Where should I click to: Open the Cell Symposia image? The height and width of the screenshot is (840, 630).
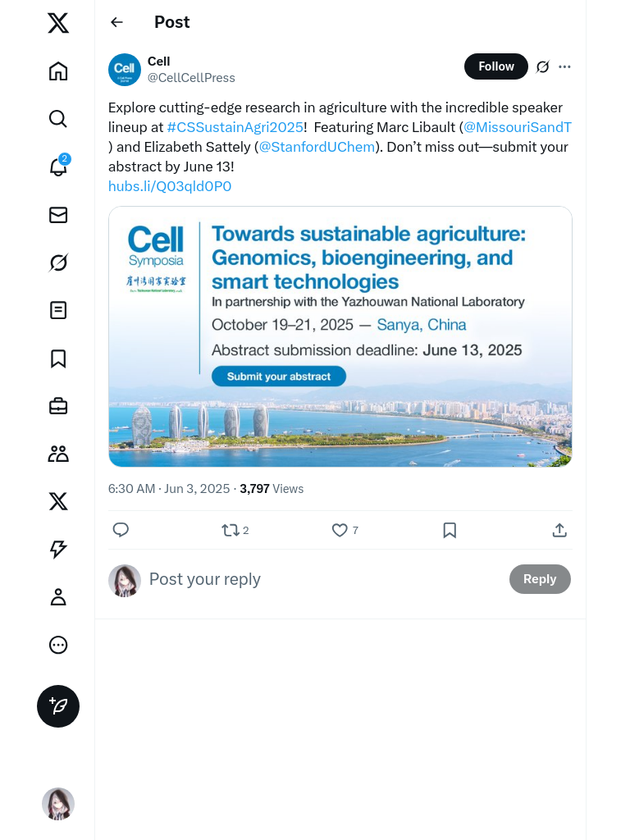[x=340, y=336]
